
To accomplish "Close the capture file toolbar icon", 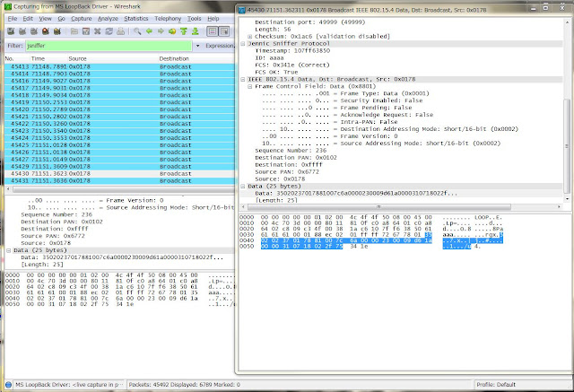I will tap(98, 31).
